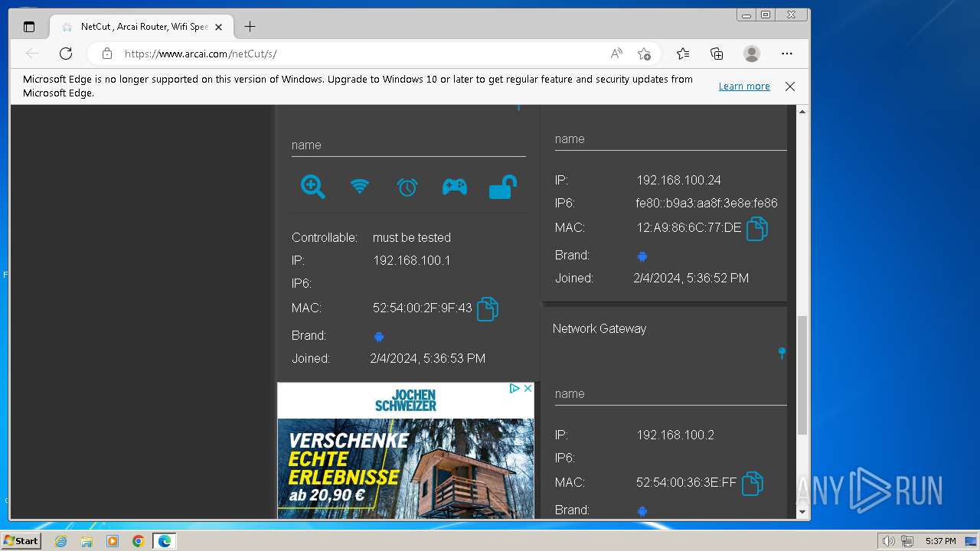The width and height of the screenshot is (980, 551).
Task: Copy MAC 12:A9:86:6C:77:DE
Action: (x=756, y=228)
